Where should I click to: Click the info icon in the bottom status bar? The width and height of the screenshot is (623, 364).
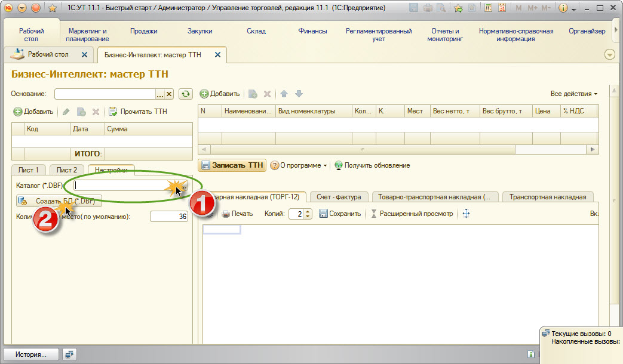click(531, 354)
